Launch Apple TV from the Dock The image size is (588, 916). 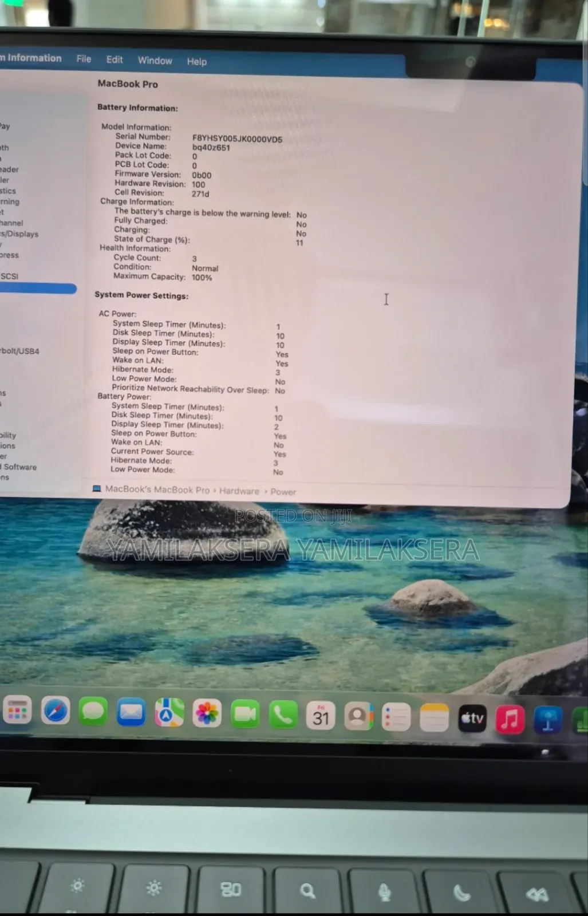click(x=472, y=718)
